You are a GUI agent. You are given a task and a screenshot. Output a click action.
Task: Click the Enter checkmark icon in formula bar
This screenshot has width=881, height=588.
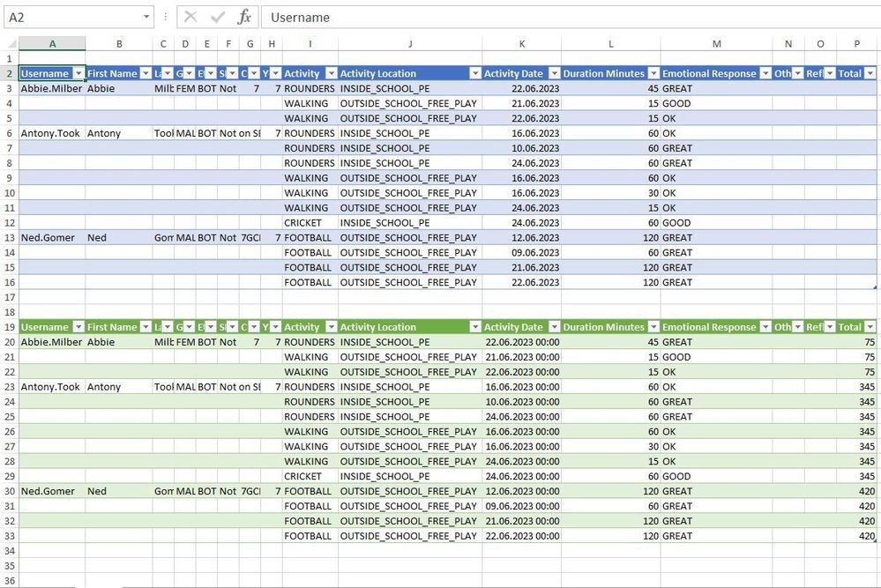click(218, 17)
